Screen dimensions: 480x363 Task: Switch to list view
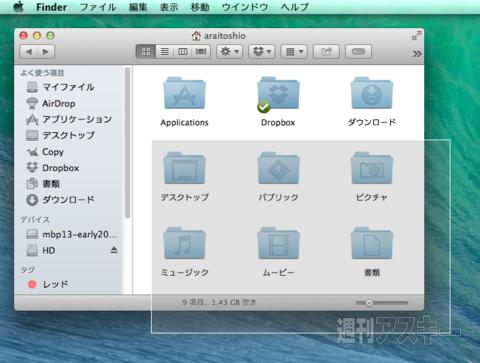[165, 52]
